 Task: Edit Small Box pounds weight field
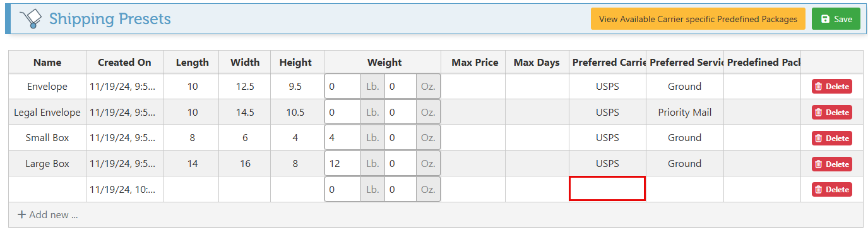pos(342,138)
